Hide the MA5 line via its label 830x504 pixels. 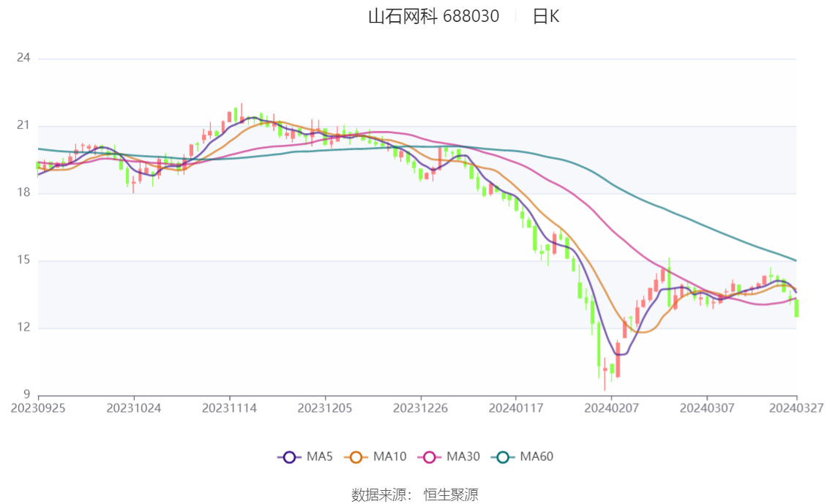point(320,456)
